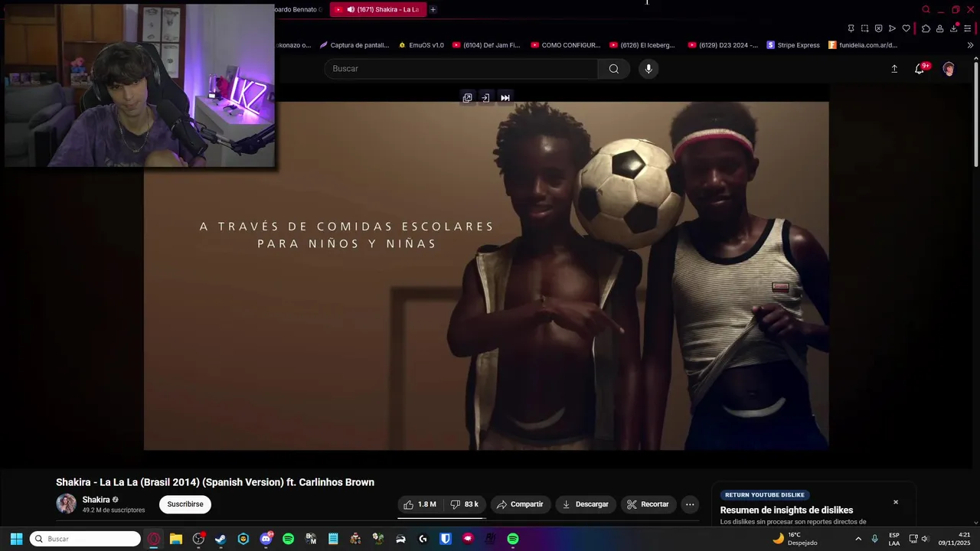
Task: Click the exit-arrow icon above the player
Action: [485, 98]
